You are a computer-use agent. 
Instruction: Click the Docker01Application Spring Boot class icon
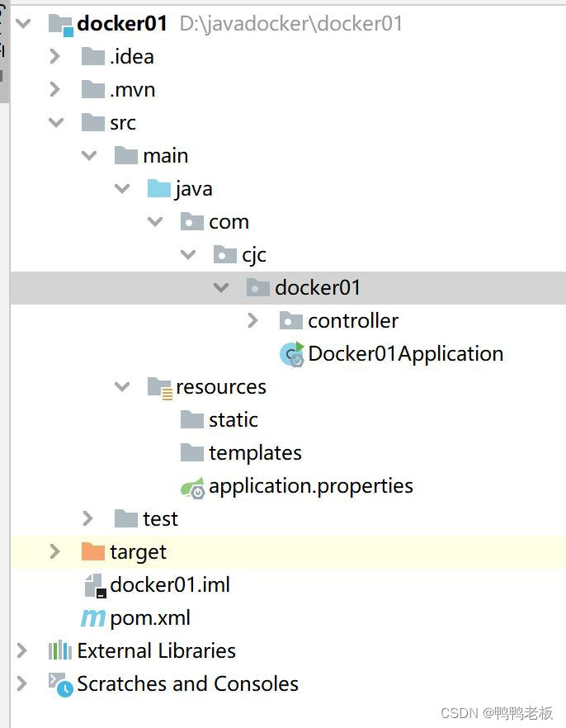click(291, 354)
